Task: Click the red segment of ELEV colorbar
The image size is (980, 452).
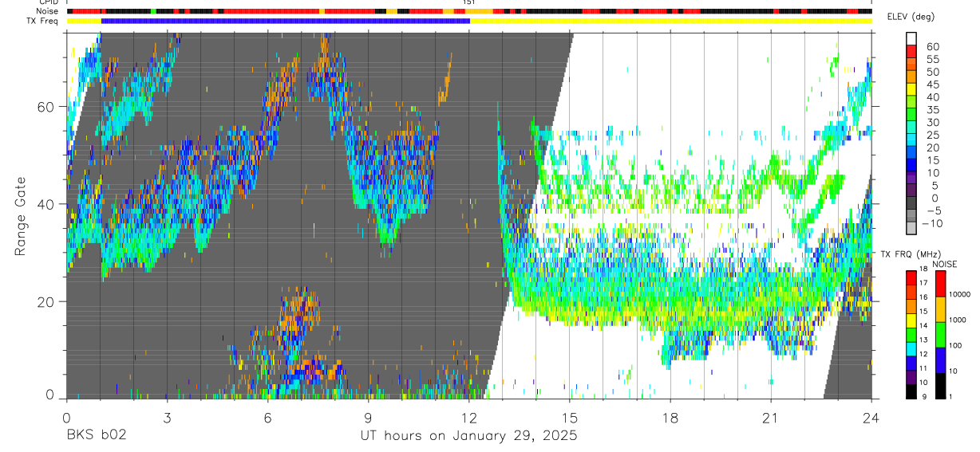Action: coord(911,53)
